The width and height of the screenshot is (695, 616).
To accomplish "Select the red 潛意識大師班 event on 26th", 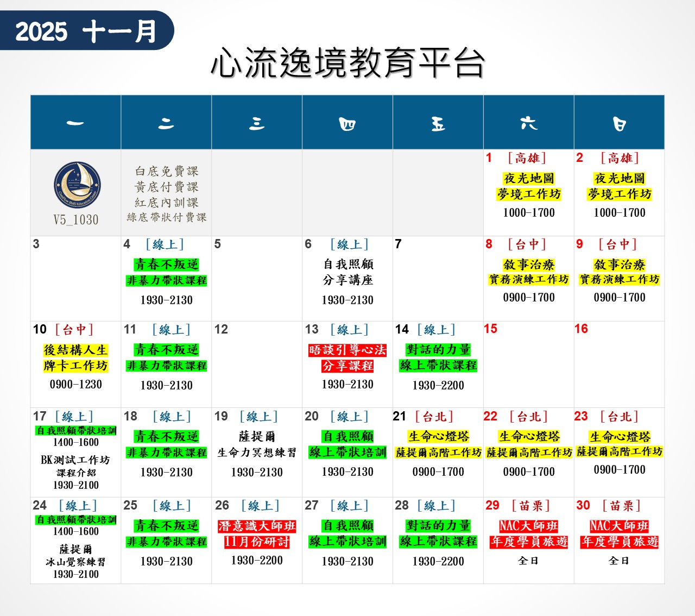I will tap(257, 526).
